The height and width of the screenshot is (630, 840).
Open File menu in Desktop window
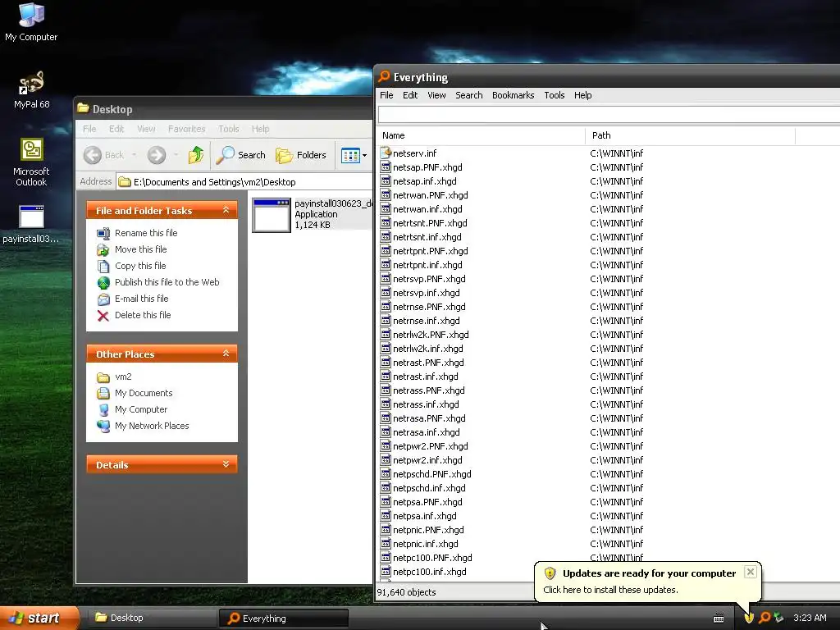pos(89,129)
